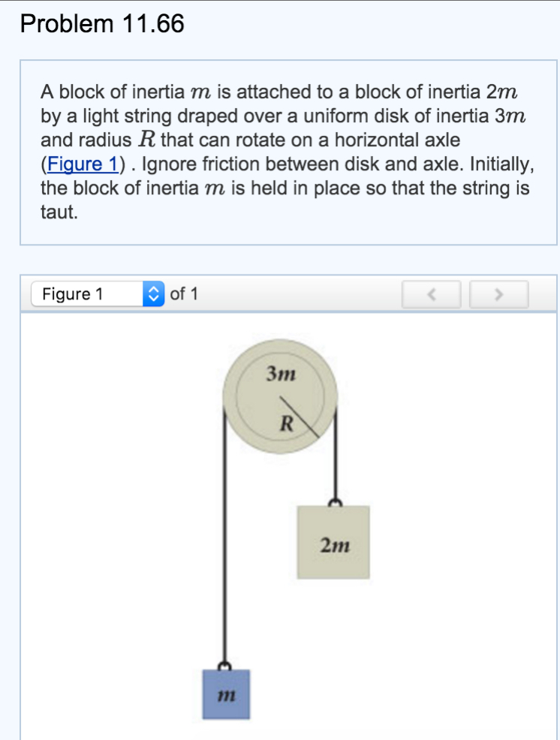This screenshot has height=740, width=560.
Task: Click the stepper's upward triangle
Action: [x=152, y=290]
